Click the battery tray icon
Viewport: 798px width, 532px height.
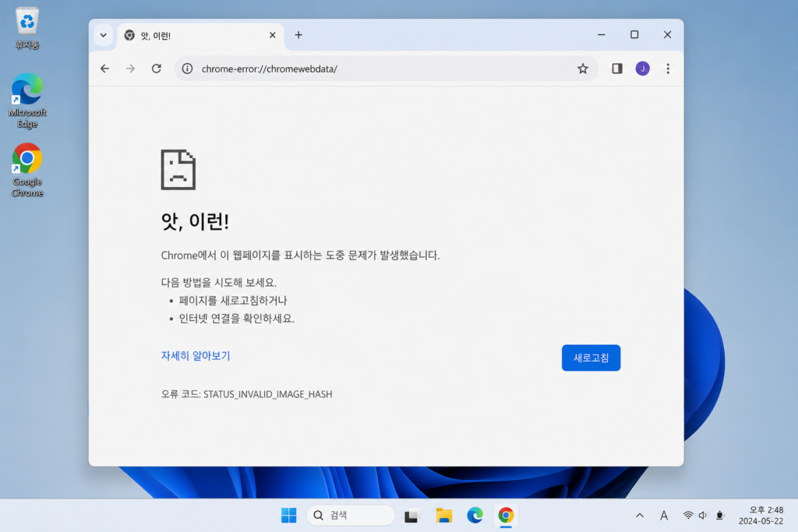tap(719, 515)
